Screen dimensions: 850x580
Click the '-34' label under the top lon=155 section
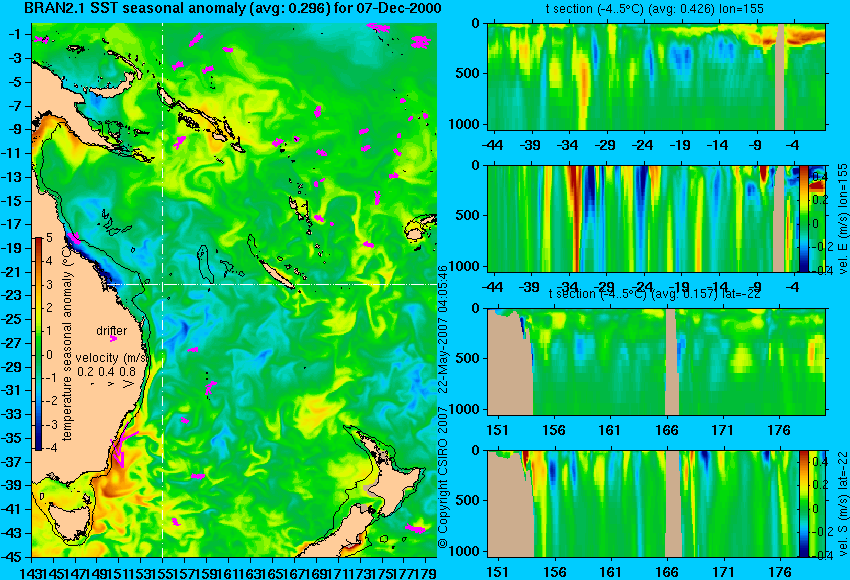(x=568, y=145)
